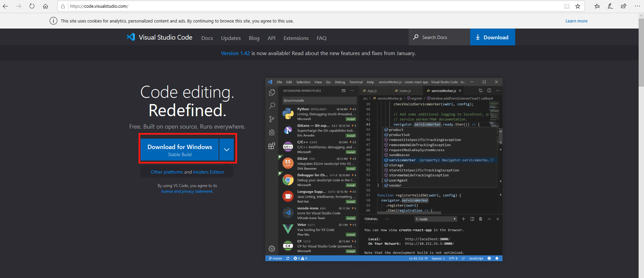Viewport: 644px width, 278px height.
Task: Open the browser home page icon
Action: click(45, 6)
